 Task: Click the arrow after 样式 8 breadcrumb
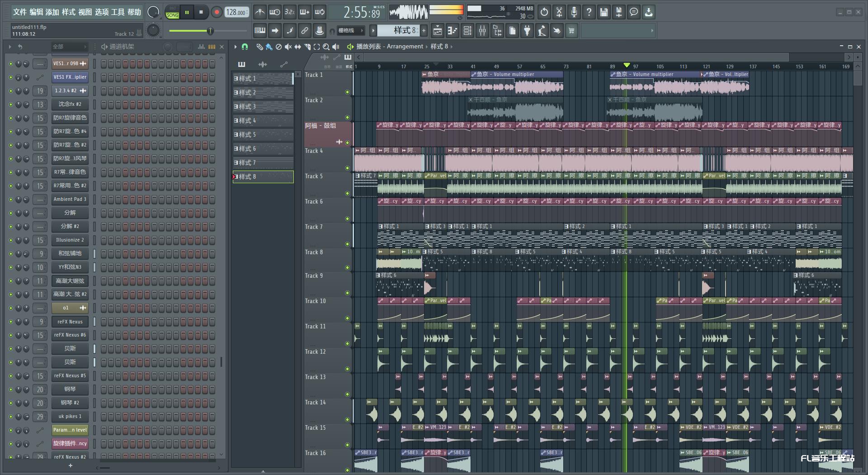coord(451,47)
